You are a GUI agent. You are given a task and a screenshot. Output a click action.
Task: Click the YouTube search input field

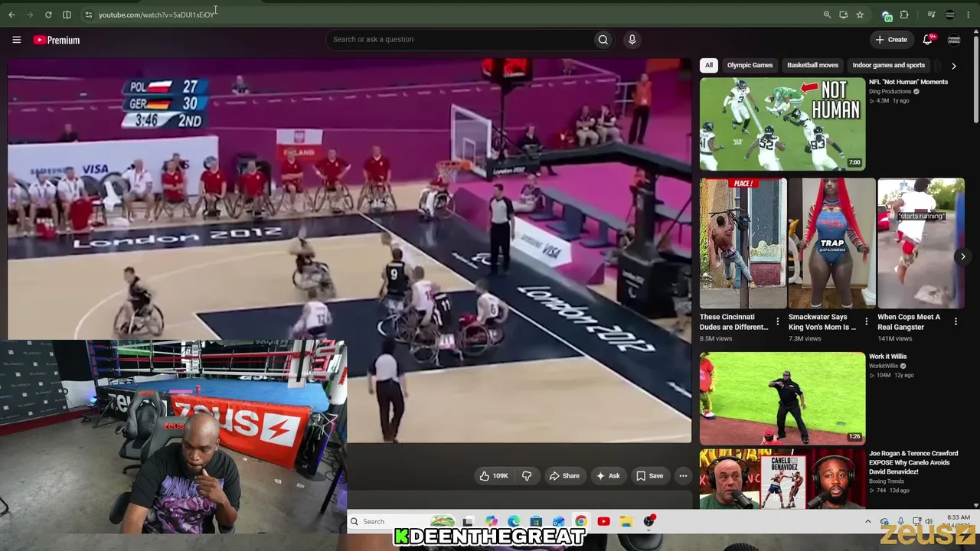tap(459, 40)
